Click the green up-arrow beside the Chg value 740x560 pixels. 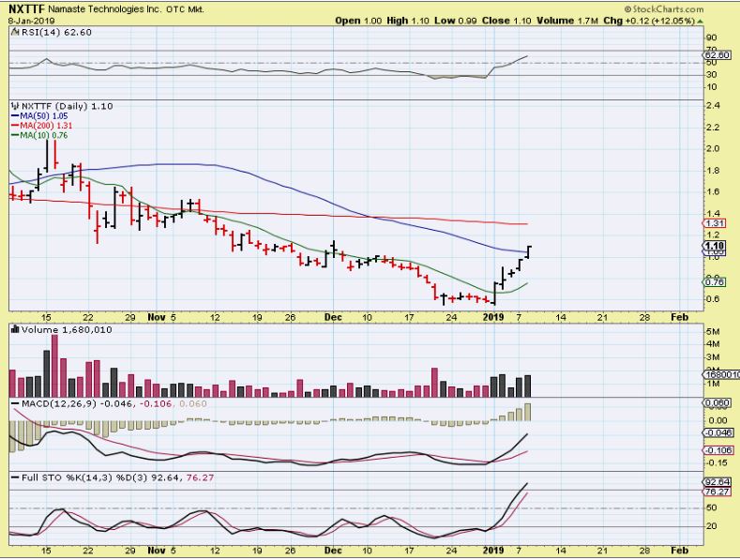(701, 22)
